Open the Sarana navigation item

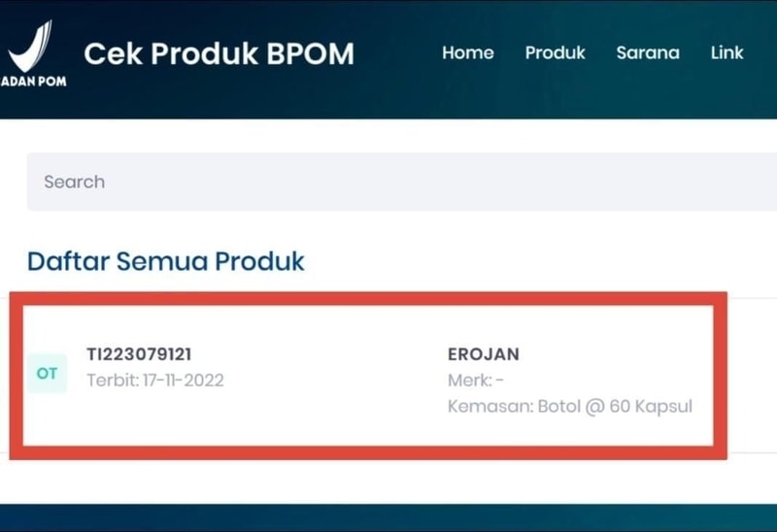[648, 52]
